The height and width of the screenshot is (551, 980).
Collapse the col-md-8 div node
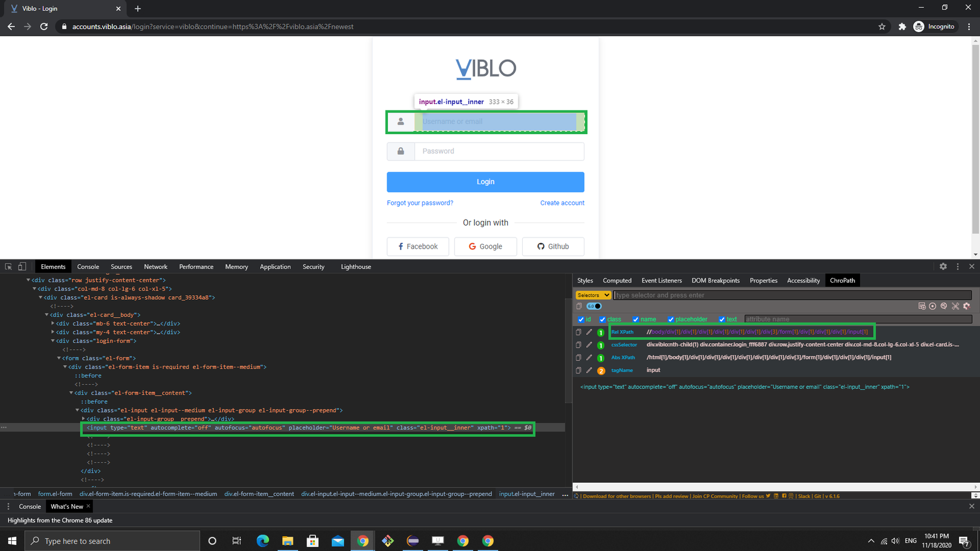pyautogui.click(x=34, y=289)
